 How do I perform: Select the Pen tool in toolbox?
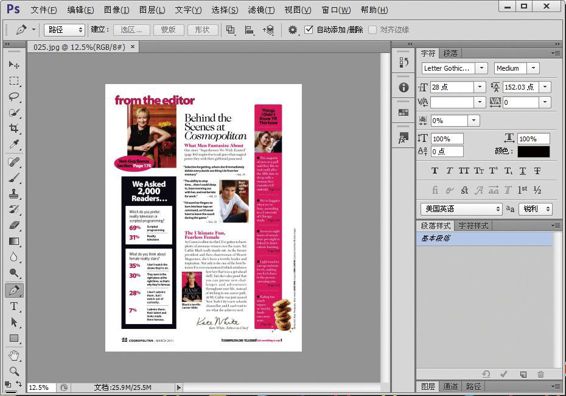14,290
